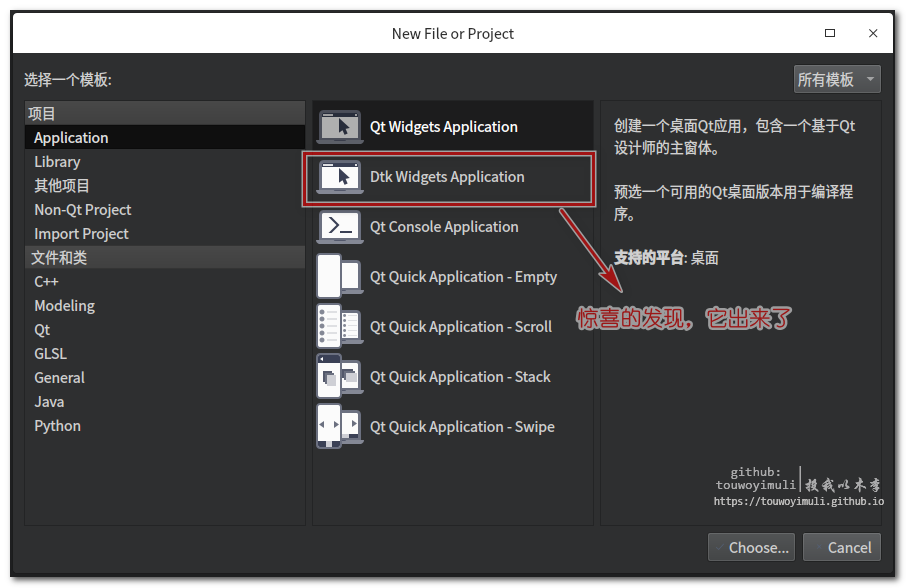Select the Qt Quick Application - Stack icon
This screenshot has width=906, height=588.
pos(340,377)
